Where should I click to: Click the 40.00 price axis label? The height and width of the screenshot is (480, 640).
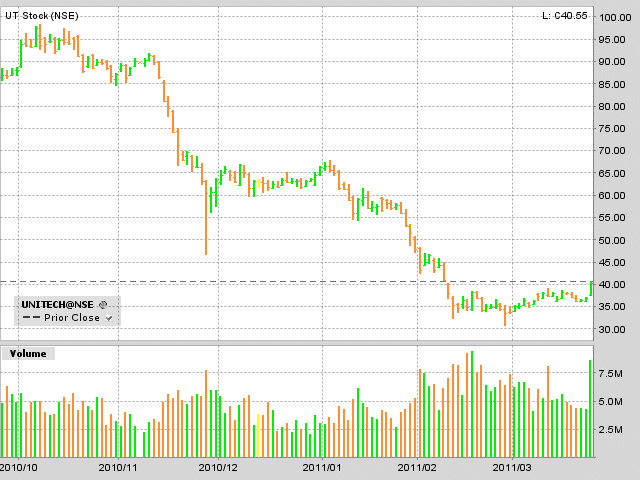click(x=612, y=284)
